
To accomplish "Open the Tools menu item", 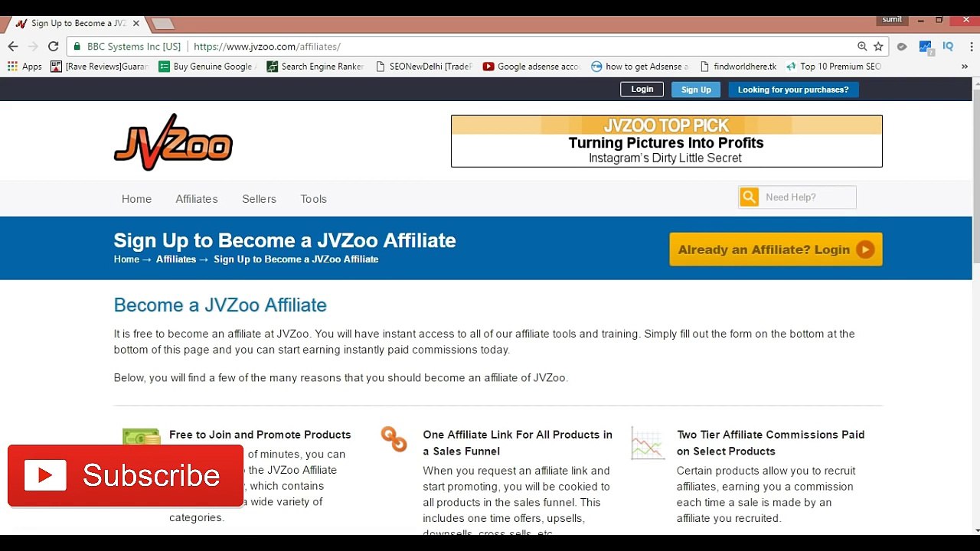I will point(313,199).
